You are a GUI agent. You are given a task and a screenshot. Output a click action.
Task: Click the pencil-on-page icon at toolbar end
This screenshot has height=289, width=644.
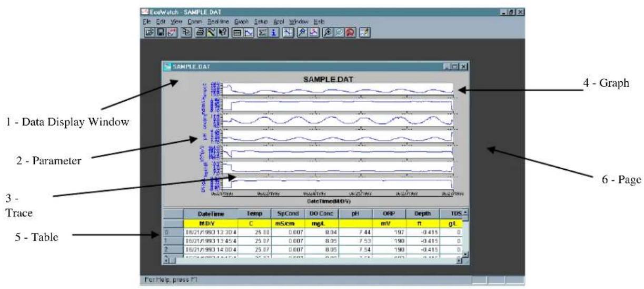[x=365, y=32]
